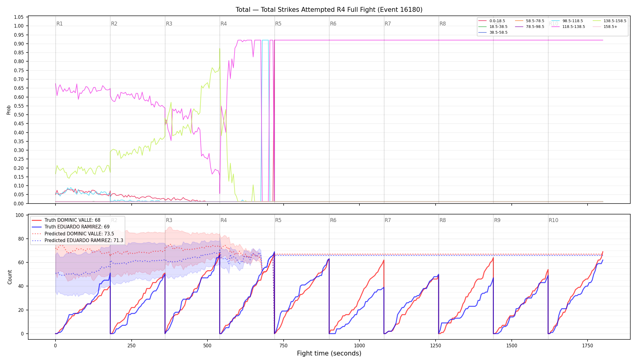Click the R1 round marker label
The image size is (637, 364).
pos(59,24)
